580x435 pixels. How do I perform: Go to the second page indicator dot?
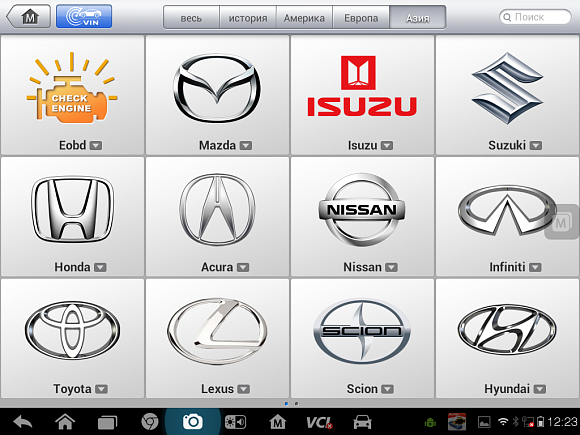click(296, 404)
